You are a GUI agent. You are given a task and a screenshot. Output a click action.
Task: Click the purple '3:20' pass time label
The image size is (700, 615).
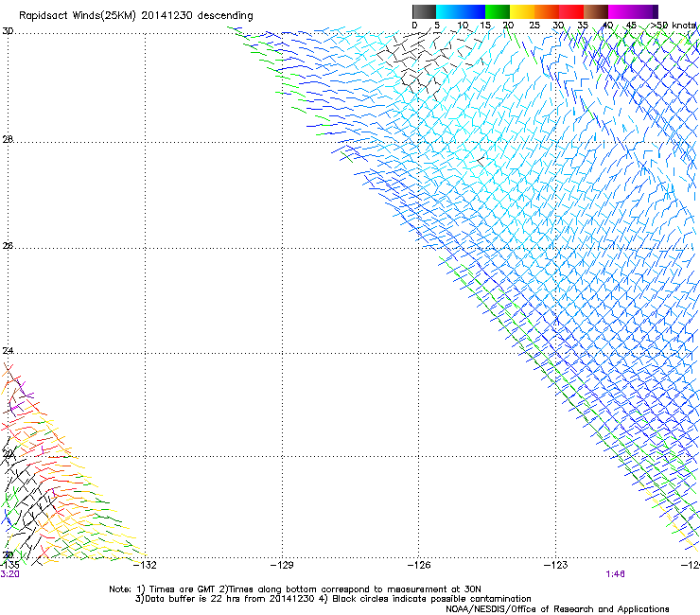click(x=9, y=574)
